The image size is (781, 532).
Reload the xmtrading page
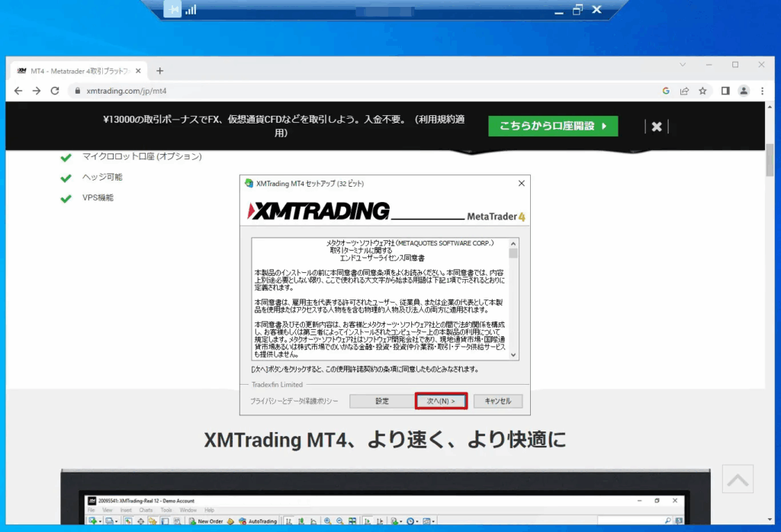[x=55, y=91]
